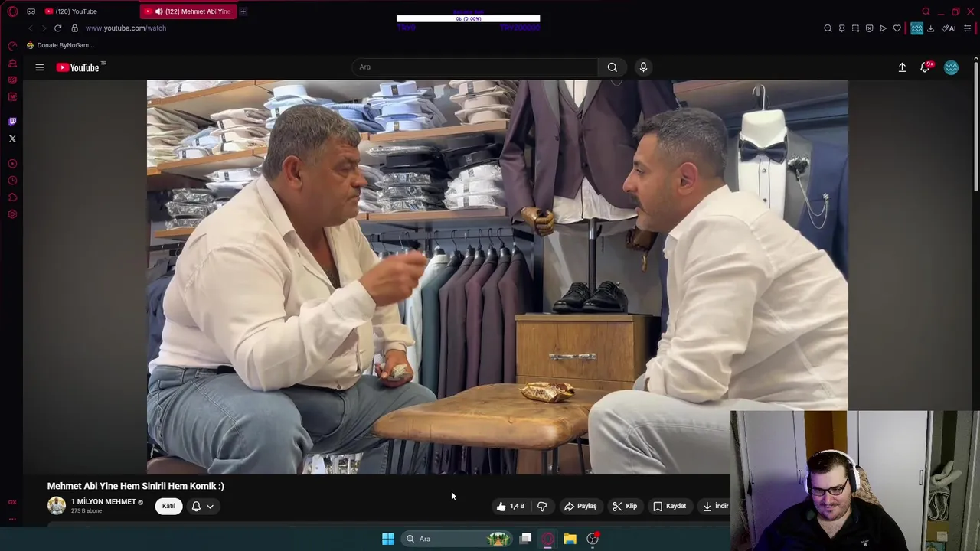Expand the subscription notification bell dropdown
This screenshot has height=551, width=980.
coord(202,506)
